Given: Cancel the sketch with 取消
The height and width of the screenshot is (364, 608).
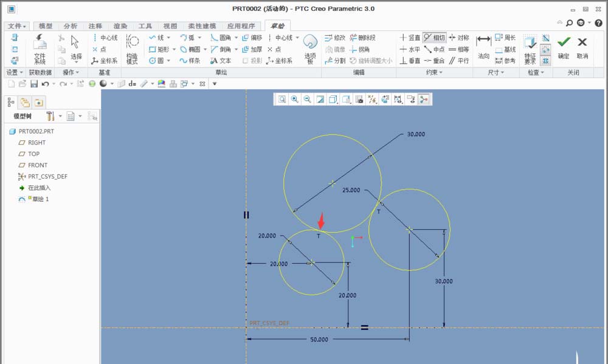Looking at the screenshot, I should (x=582, y=47).
